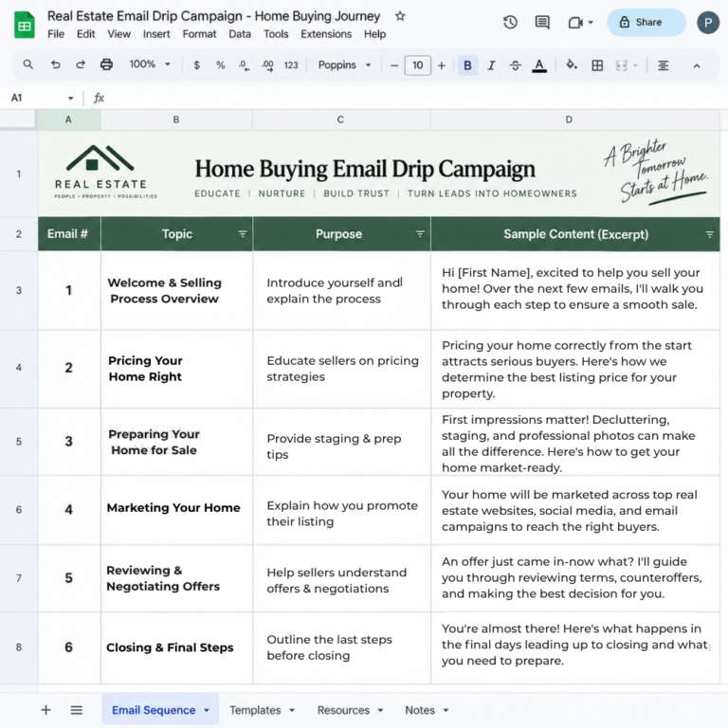Open the Google Sheets home icon
This screenshot has height=728, width=728.
(24, 25)
